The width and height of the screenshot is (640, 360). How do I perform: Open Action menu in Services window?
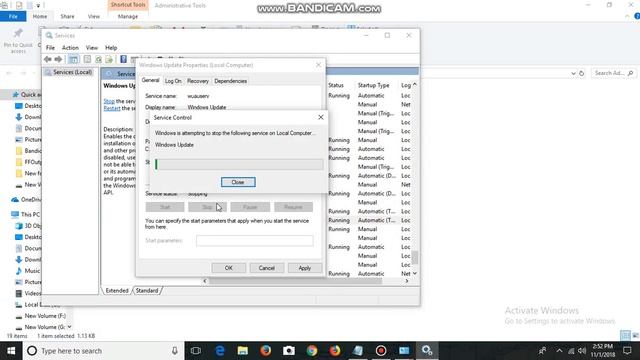click(x=70, y=48)
